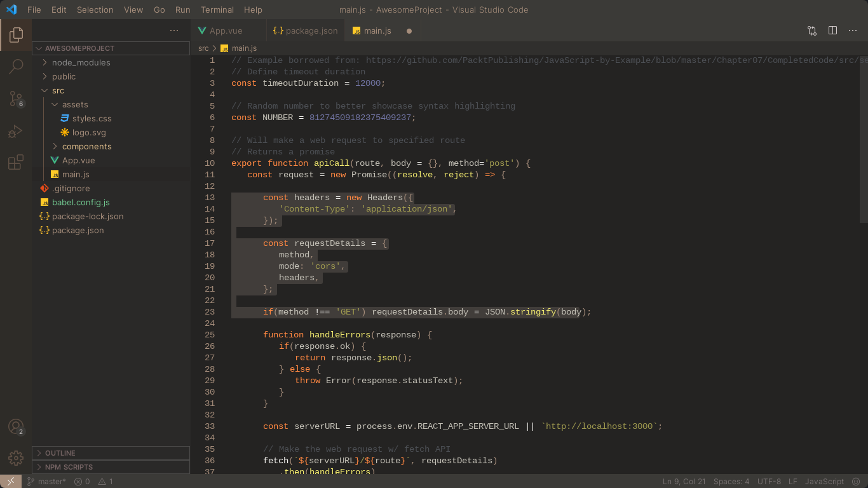Viewport: 868px width, 488px height.
Task: Click src in the breadcrumb
Action: [x=203, y=48]
